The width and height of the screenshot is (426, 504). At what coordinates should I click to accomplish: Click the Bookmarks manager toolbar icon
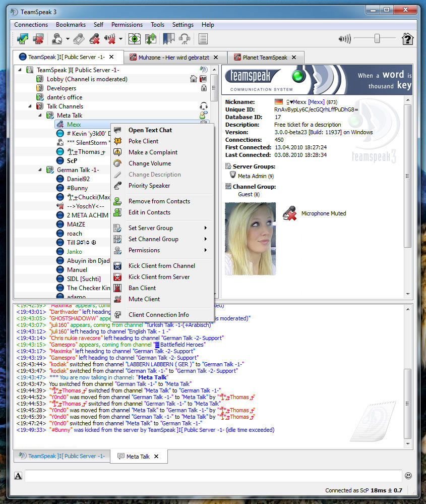pos(169,39)
